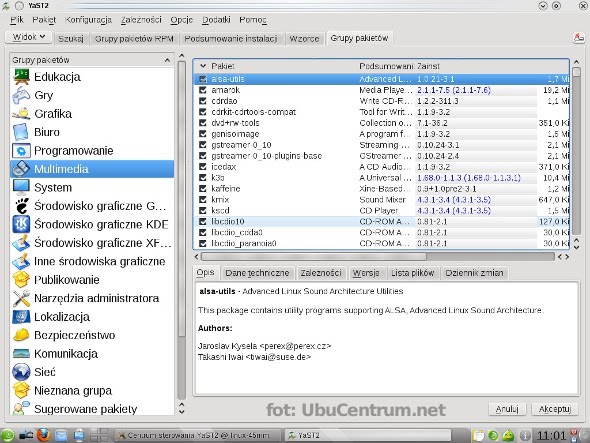Click the Bezpieczeństwo helmet icon
The height and width of the screenshot is (443, 590).
point(21,335)
